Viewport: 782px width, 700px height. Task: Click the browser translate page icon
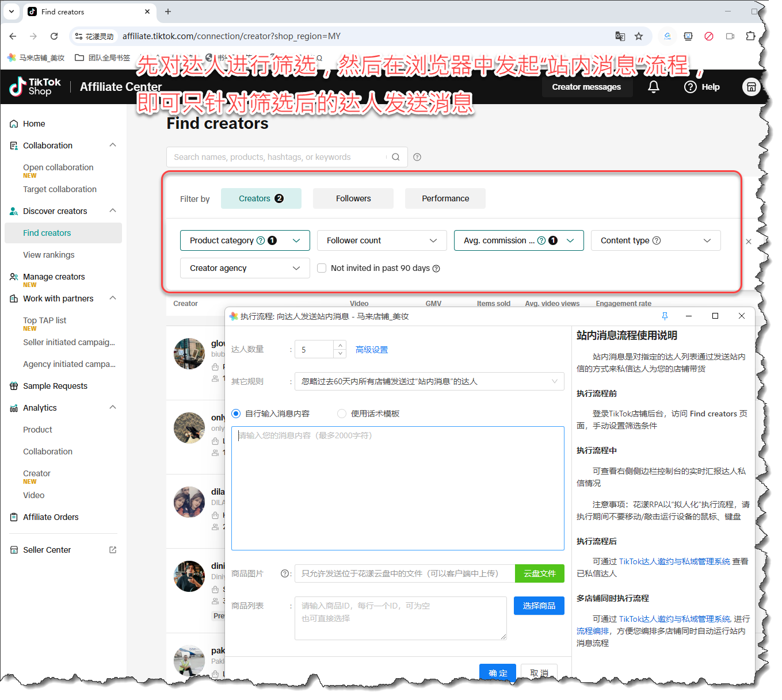(620, 36)
